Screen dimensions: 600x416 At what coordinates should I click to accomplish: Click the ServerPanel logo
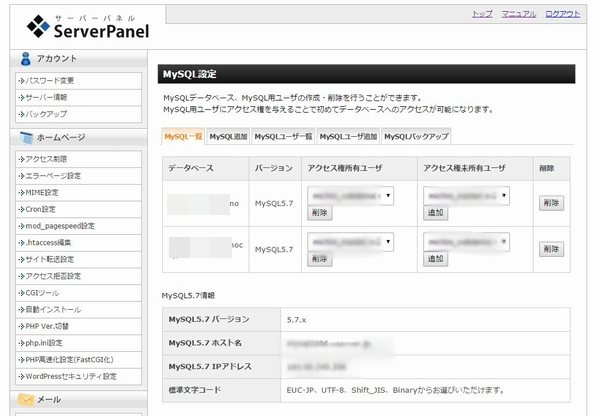pyautogui.click(x=88, y=27)
